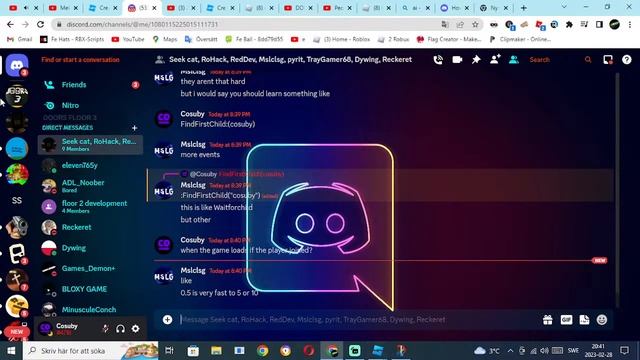Open sticker picker icon
640x360 pixels.
[584, 320]
